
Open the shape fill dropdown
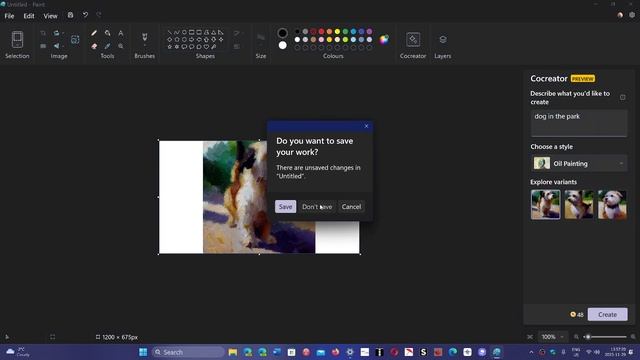point(238,47)
